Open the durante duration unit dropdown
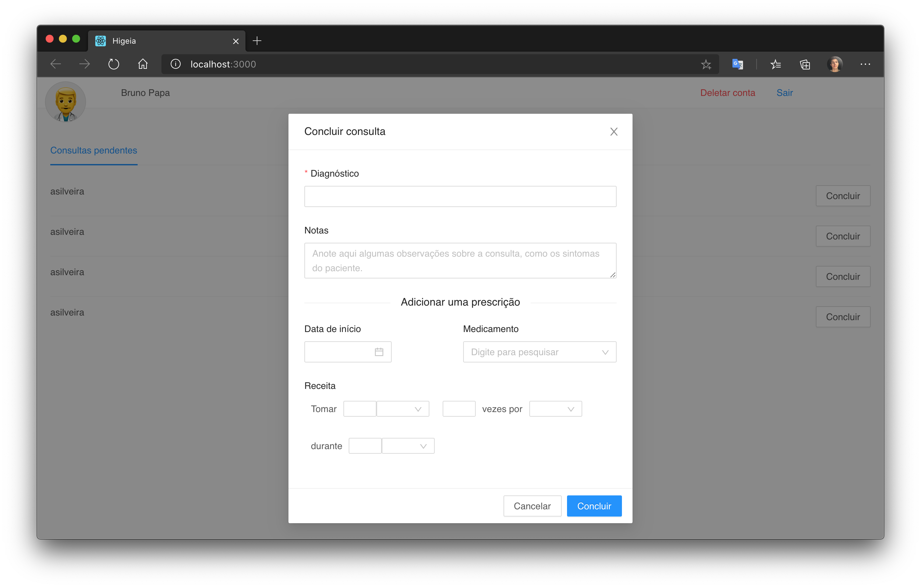Screen dimensions: 921x588 pyautogui.click(x=408, y=446)
